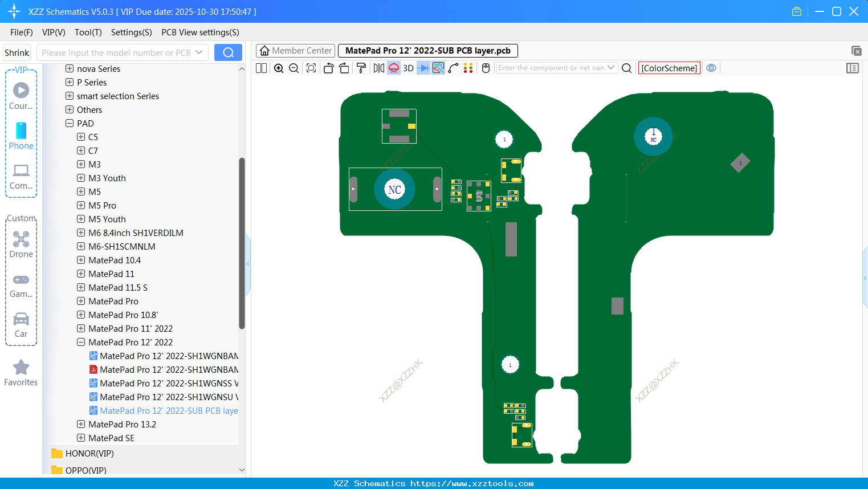868x489 pixels.
Task: Open Favorites star in sidebar
Action: click(21, 373)
